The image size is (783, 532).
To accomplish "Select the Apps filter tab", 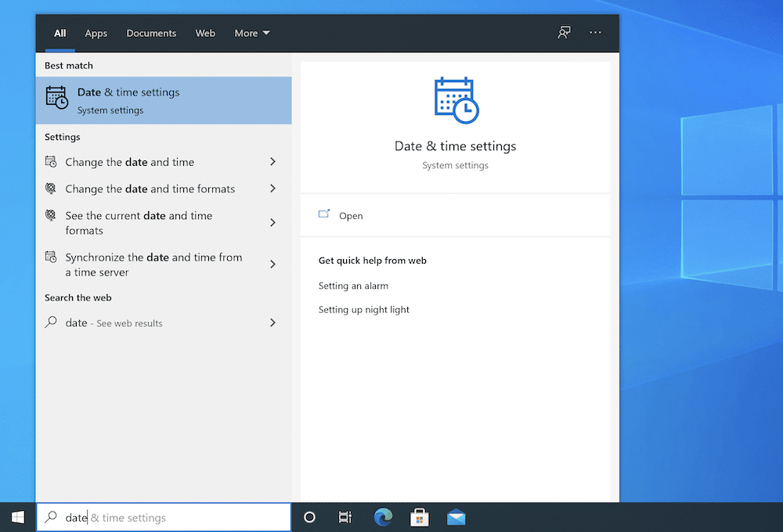I will click(x=96, y=33).
